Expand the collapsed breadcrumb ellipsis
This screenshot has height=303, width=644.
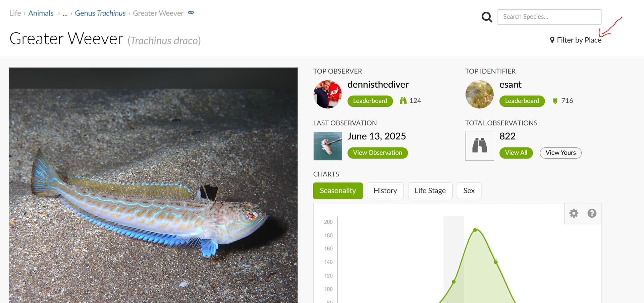[65, 13]
